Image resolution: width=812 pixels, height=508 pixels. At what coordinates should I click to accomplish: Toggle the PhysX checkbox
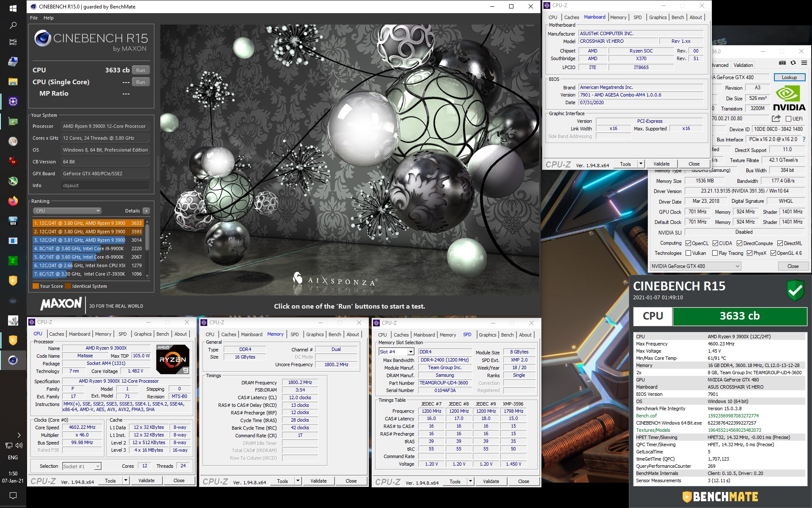[x=749, y=253]
